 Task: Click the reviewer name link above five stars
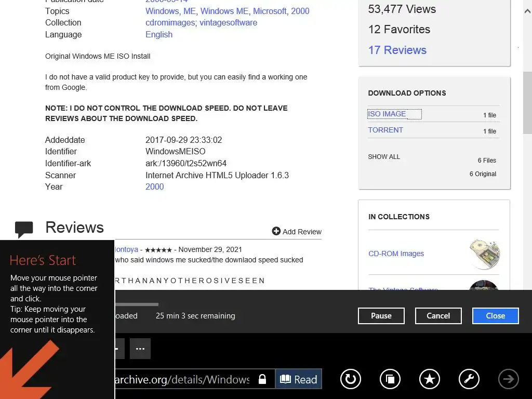(x=126, y=250)
